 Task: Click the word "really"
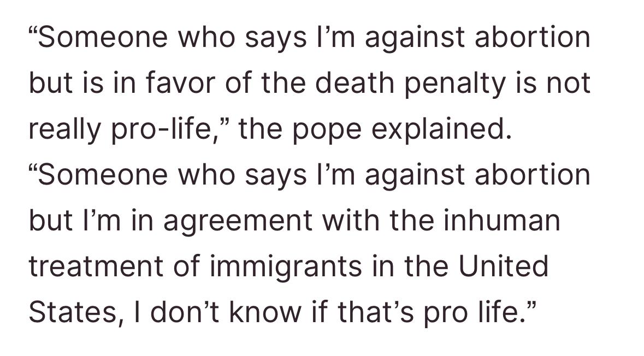click(x=64, y=130)
